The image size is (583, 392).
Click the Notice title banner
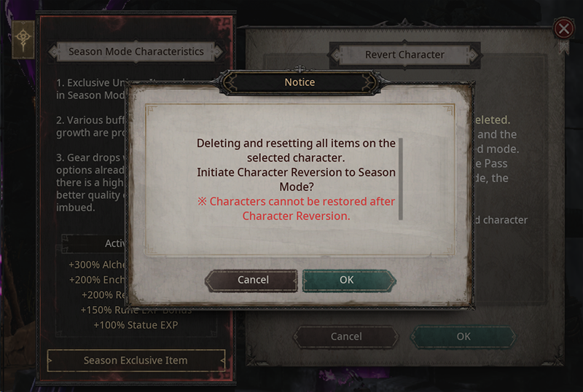point(300,82)
